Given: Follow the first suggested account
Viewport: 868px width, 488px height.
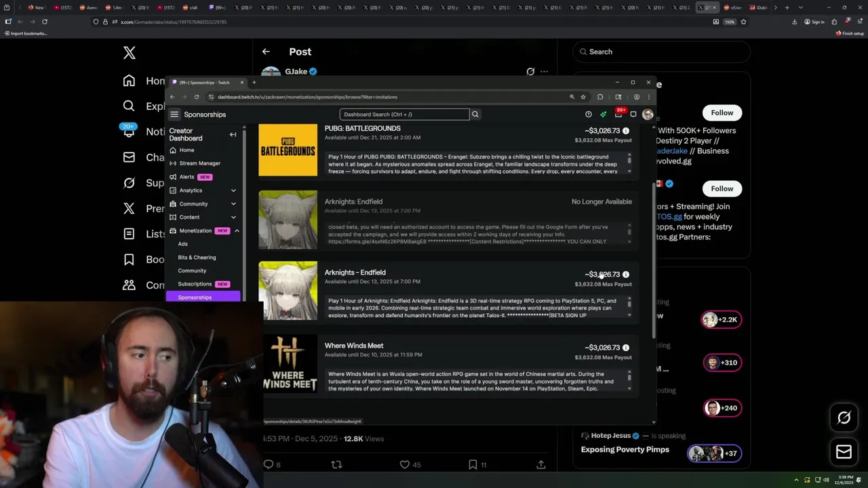Looking at the screenshot, I should click(x=722, y=113).
